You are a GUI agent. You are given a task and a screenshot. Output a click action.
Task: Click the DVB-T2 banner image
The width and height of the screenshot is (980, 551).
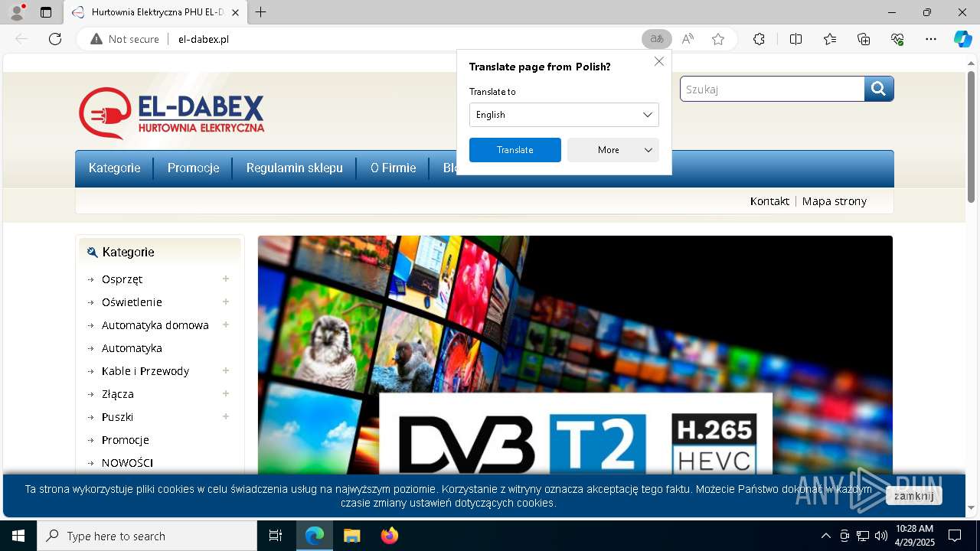tap(575, 355)
